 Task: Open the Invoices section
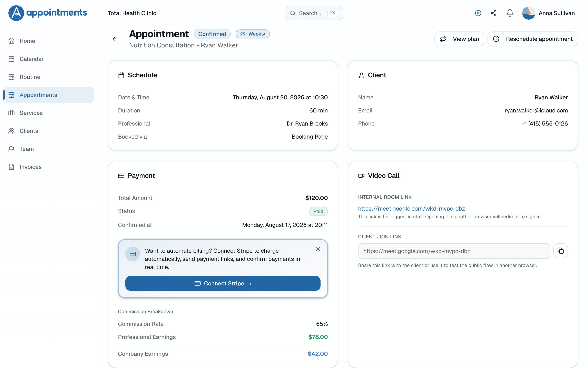49,167
